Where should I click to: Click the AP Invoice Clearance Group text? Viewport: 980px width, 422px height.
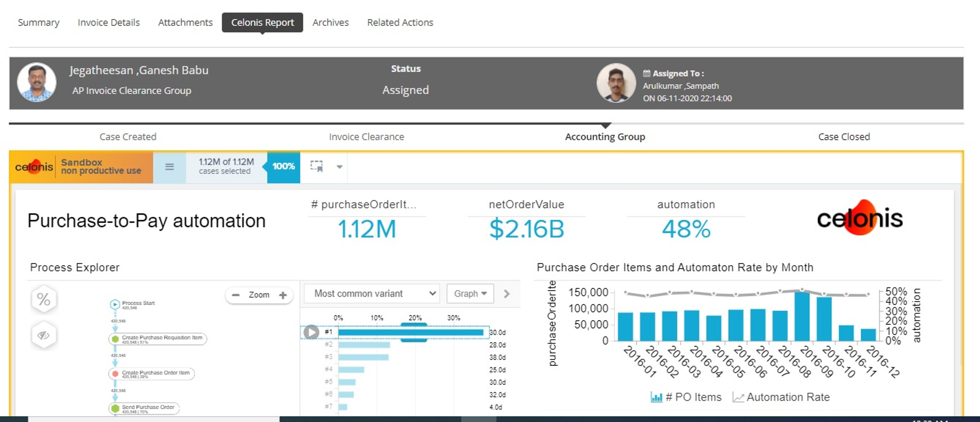(132, 91)
